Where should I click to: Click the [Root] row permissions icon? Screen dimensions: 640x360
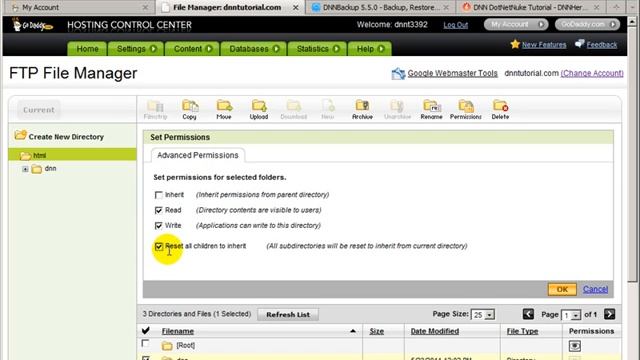pos(575,346)
